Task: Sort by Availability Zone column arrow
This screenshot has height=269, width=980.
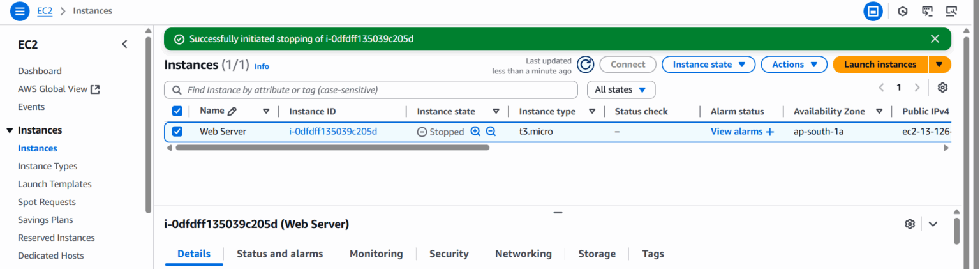Action: (x=879, y=111)
